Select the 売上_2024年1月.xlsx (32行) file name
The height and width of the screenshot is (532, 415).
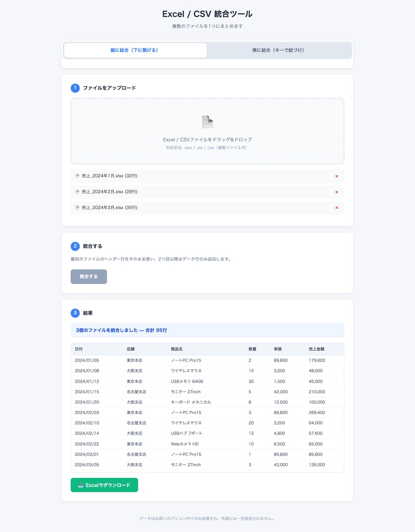pos(109,176)
